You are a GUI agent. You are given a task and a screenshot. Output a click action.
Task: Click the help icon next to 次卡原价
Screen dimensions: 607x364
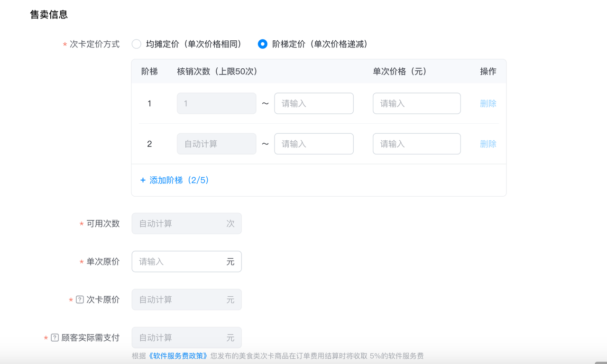(80, 300)
